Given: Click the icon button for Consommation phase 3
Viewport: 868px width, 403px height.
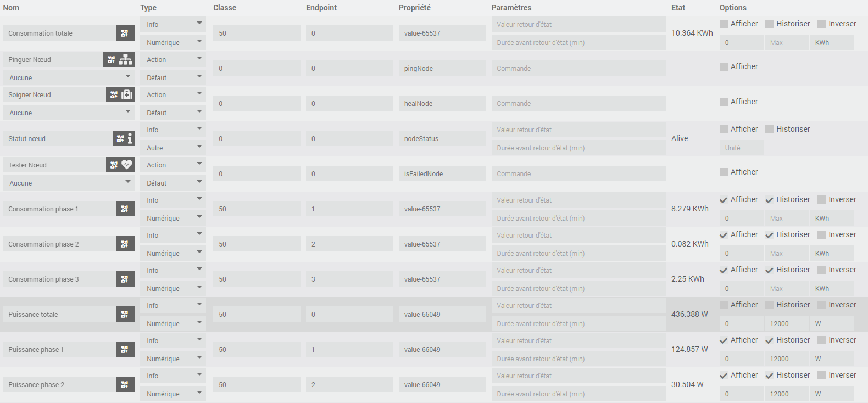Looking at the screenshot, I should (125, 279).
